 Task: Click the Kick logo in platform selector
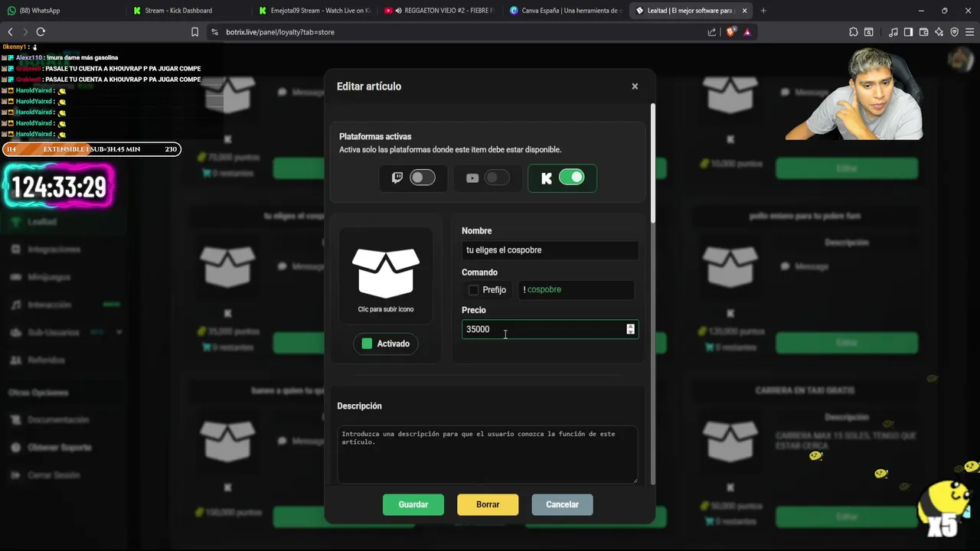point(547,178)
